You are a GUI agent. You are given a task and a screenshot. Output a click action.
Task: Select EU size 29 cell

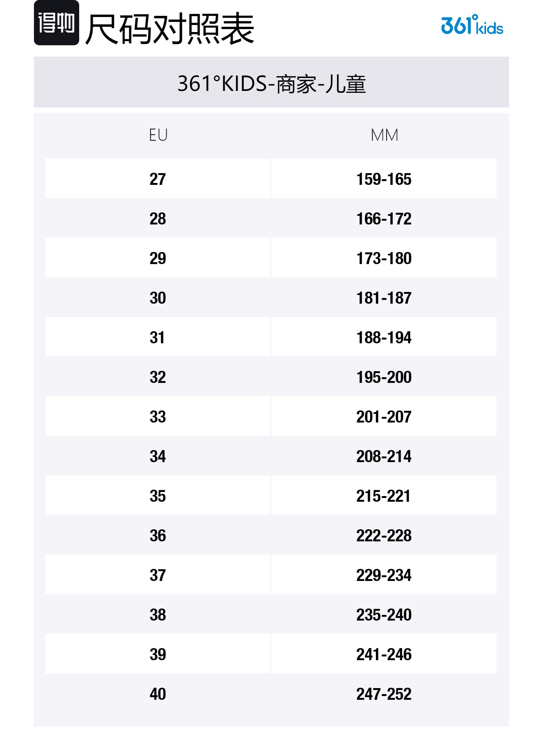coord(158,258)
